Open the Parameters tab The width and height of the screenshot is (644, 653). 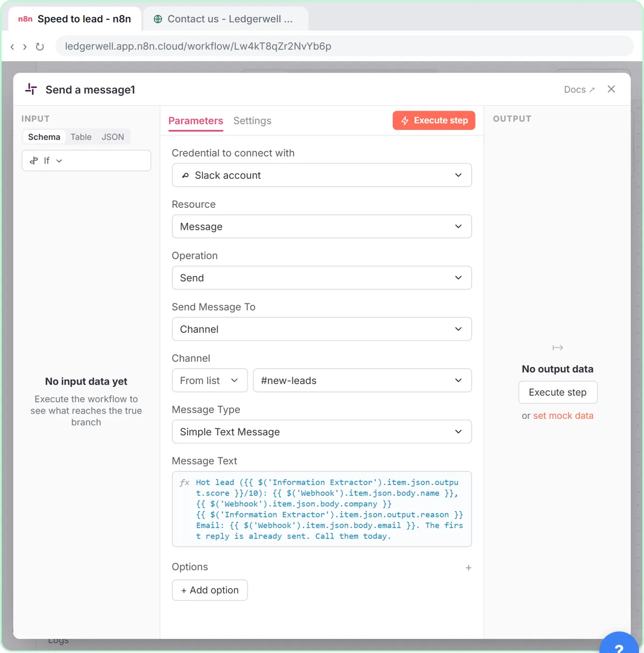[196, 121]
